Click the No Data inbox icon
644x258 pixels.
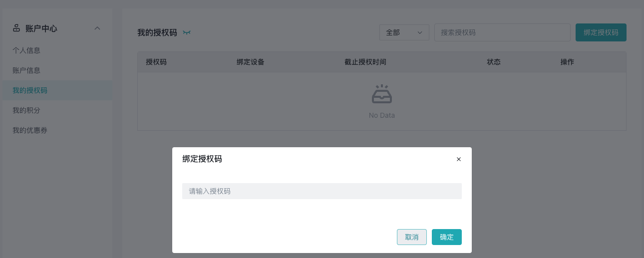coord(382,94)
